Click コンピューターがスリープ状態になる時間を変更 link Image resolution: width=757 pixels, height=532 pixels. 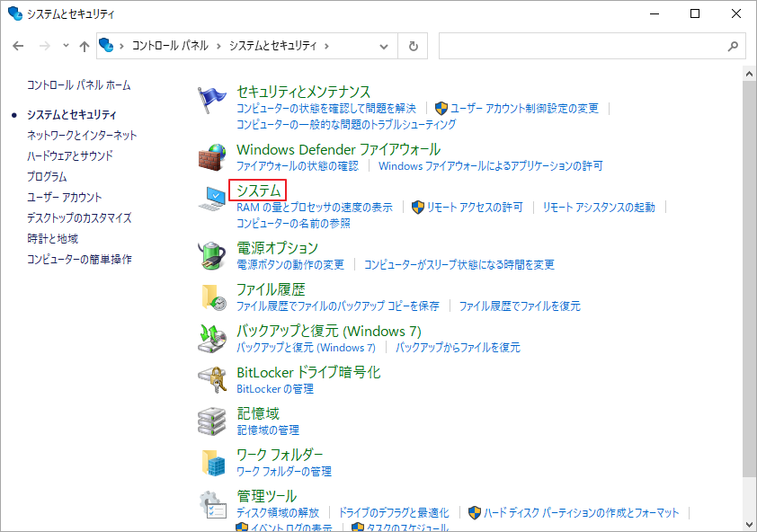tap(459, 264)
